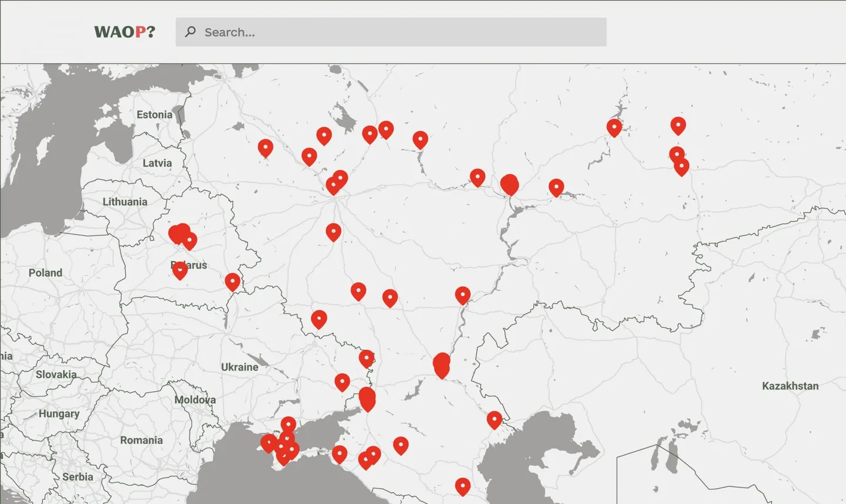Image resolution: width=846 pixels, height=504 pixels.
Task: Select the overlapping pins at Azov Sea's northeastern tip
Action: pyautogui.click(x=367, y=399)
